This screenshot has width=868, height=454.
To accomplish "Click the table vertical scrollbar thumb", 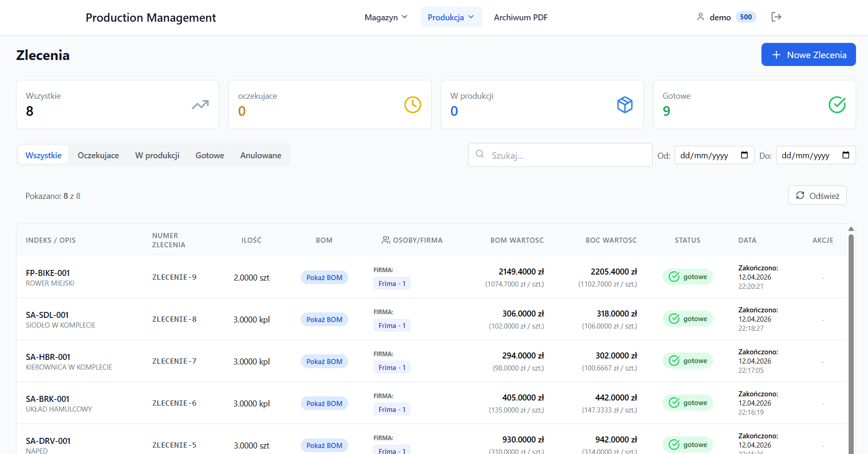I will [851, 344].
